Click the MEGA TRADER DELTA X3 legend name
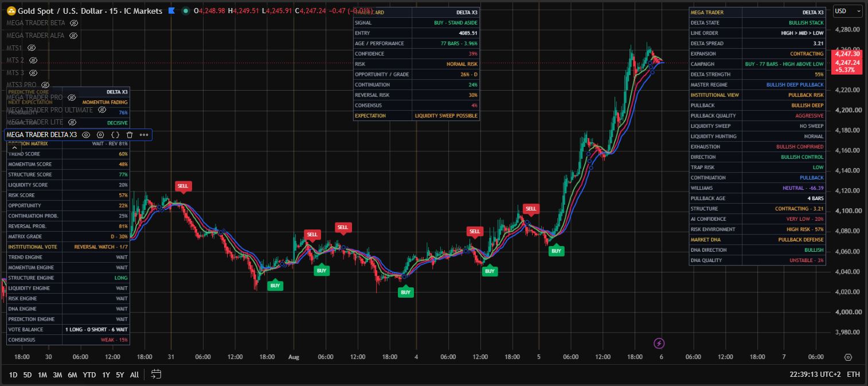 42,135
